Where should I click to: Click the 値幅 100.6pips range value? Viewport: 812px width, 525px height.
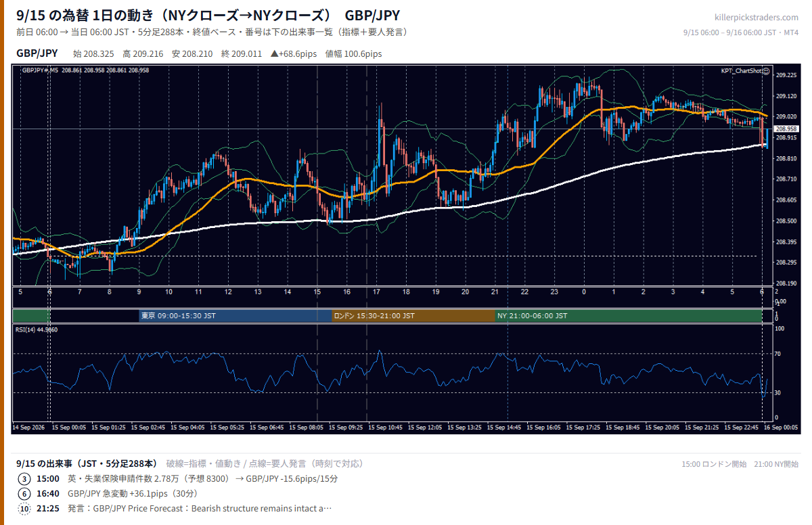pos(353,53)
